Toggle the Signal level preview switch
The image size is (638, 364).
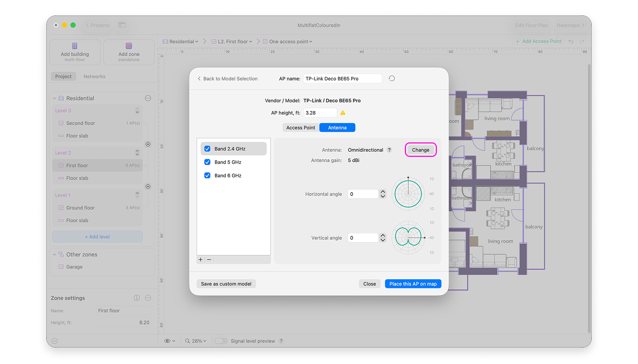point(221,341)
